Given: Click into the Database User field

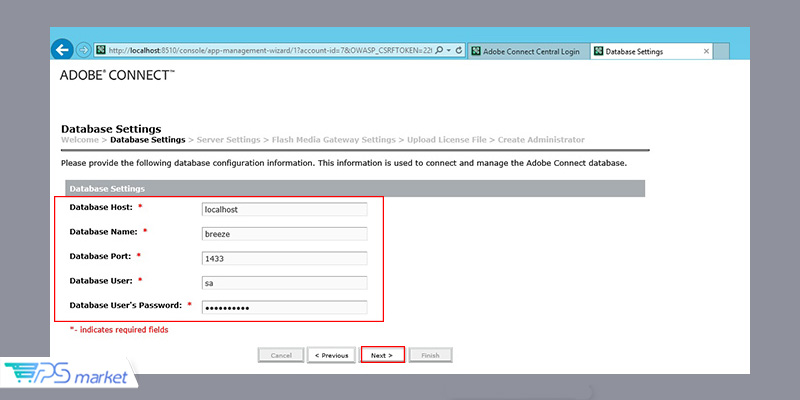Looking at the screenshot, I should click(x=284, y=283).
